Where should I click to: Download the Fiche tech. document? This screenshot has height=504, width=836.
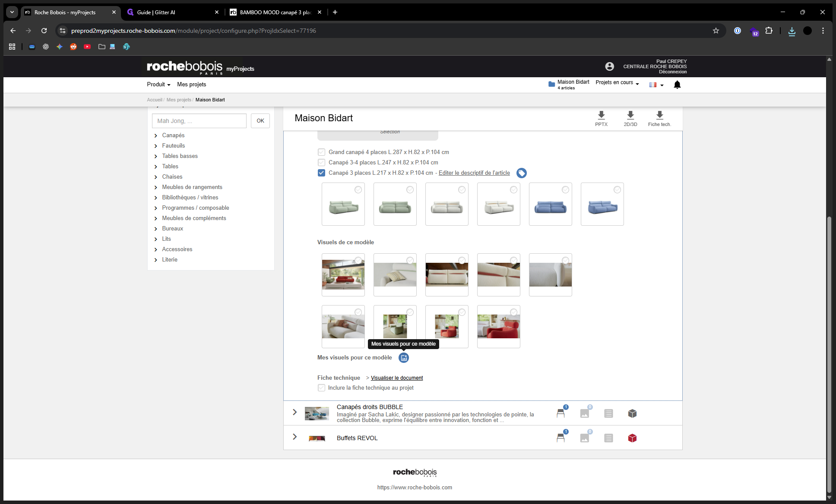pyautogui.click(x=659, y=119)
